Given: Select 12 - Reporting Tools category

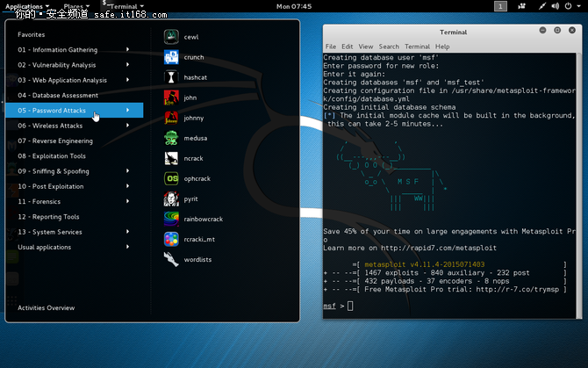Looking at the screenshot, I should pos(75,217).
